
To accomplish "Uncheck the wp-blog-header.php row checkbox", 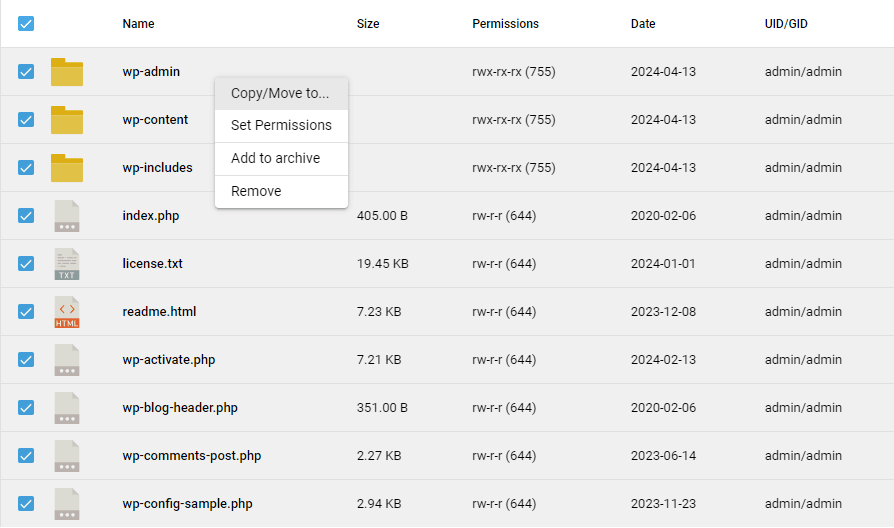I will pos(26,407).
